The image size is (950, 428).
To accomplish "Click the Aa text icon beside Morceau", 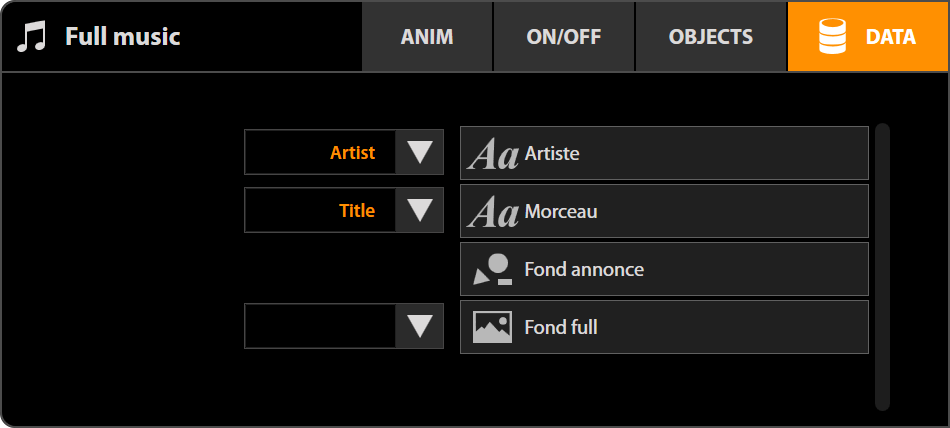I will pyautogui.click(x=493, y=212).
